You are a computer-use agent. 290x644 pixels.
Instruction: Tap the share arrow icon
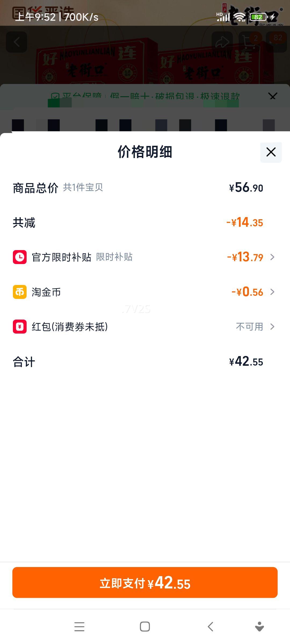point(222,42)
